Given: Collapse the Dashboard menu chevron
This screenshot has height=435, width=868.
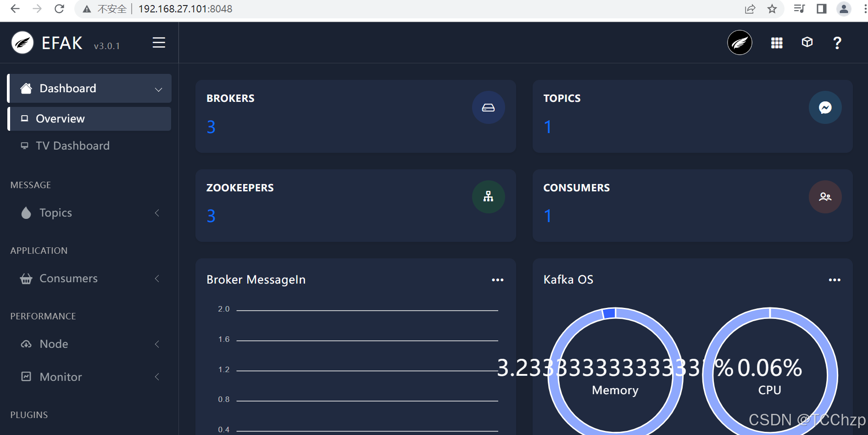Looking at the screenshot, I should pyautogui.click(x=159, y=89).
